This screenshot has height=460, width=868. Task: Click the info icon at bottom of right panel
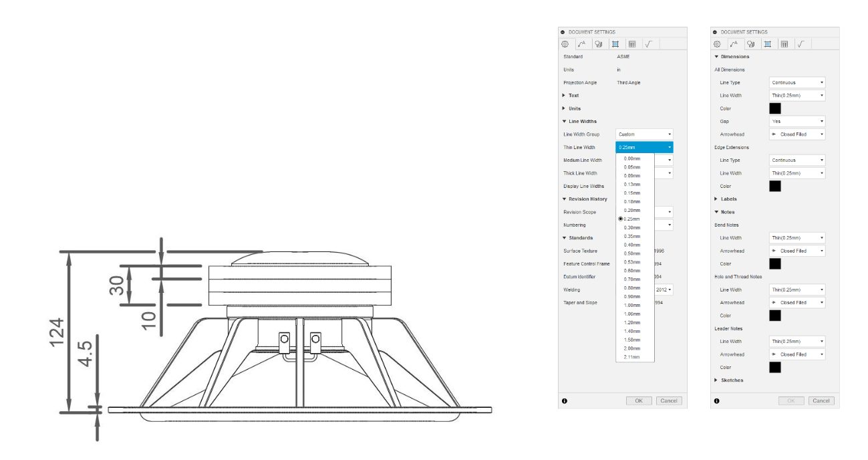716,400
